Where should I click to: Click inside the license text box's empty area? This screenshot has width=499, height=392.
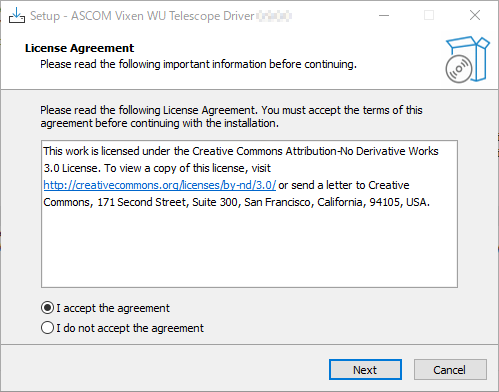[249, 248]
